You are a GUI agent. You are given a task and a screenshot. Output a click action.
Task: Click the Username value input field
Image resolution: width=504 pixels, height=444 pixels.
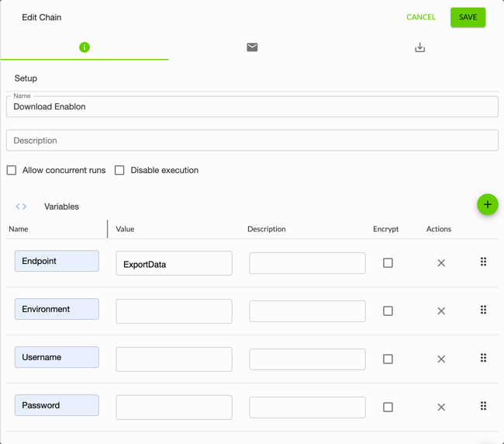(x=174, y=359)
